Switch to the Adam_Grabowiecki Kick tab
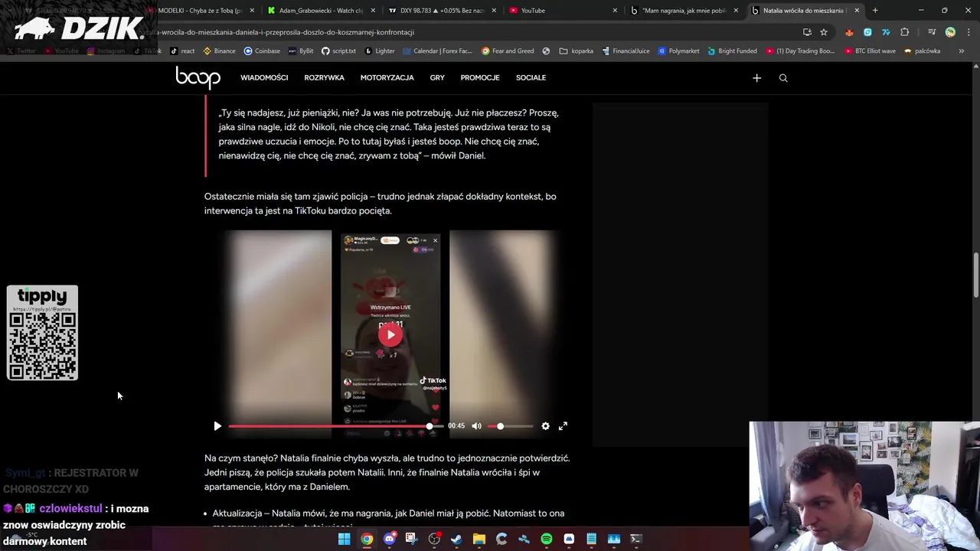This screenshot has width=980, height=551. tap(322, 11)
